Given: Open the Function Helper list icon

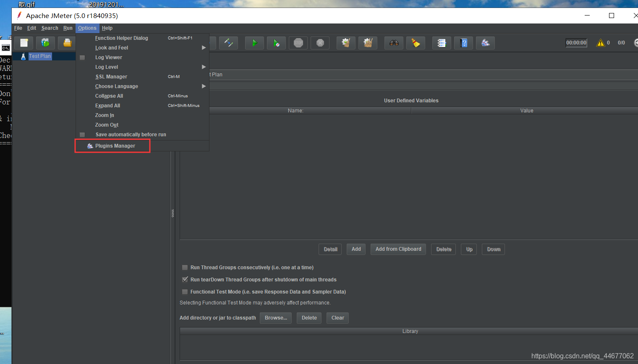Looking at the screenshot, I should 442,43.
